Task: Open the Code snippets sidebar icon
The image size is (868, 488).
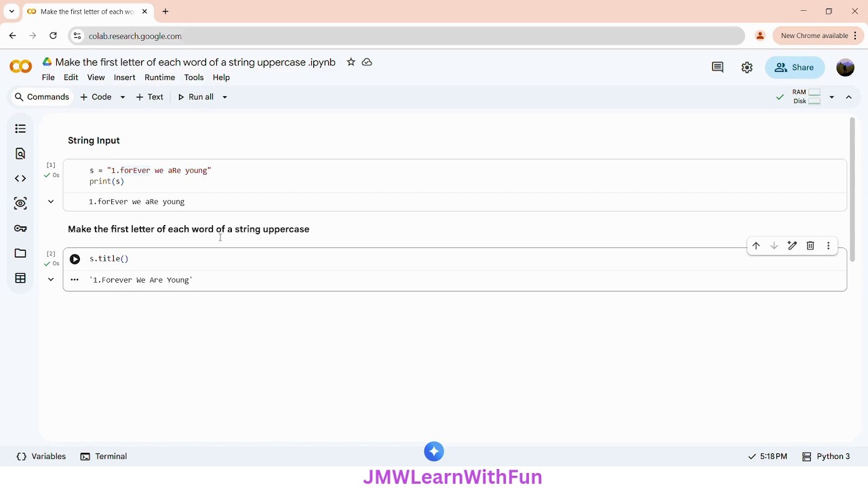Action: pos(20,178)
